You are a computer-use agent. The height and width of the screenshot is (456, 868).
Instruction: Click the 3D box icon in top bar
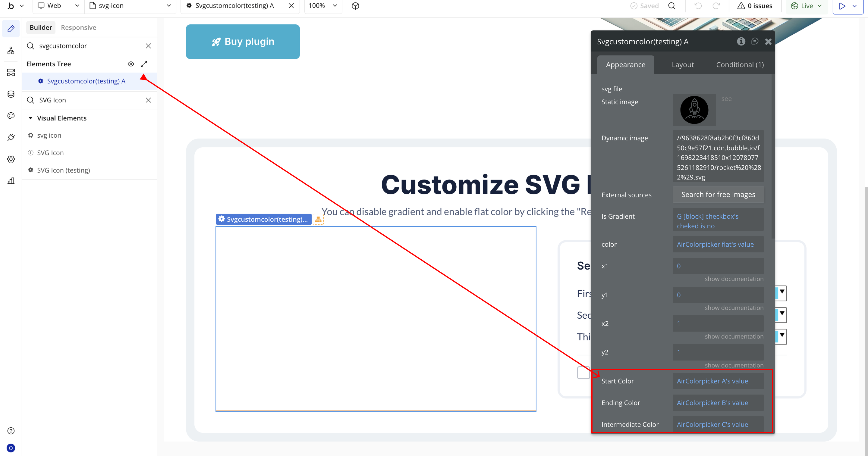click(x=355, y=6)
